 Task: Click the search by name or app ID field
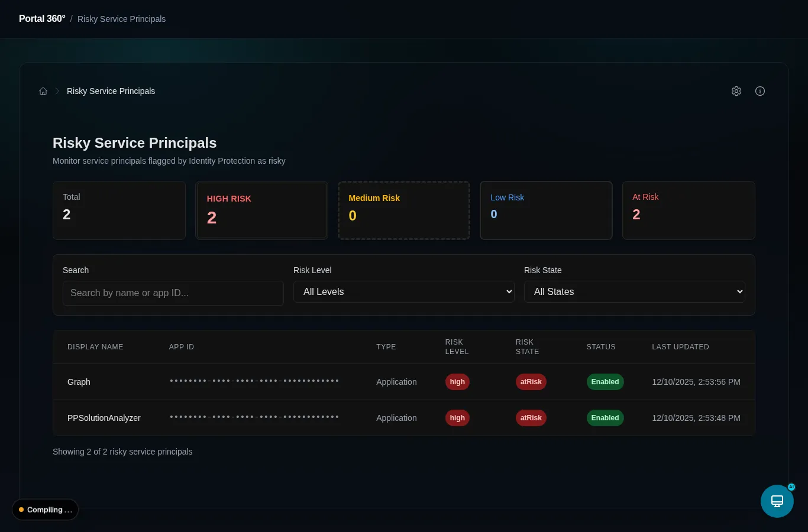(173, 293)
